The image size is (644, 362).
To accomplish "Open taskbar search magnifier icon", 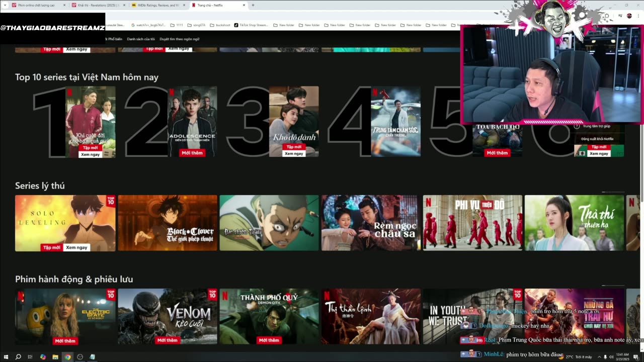I will [18, 357].
